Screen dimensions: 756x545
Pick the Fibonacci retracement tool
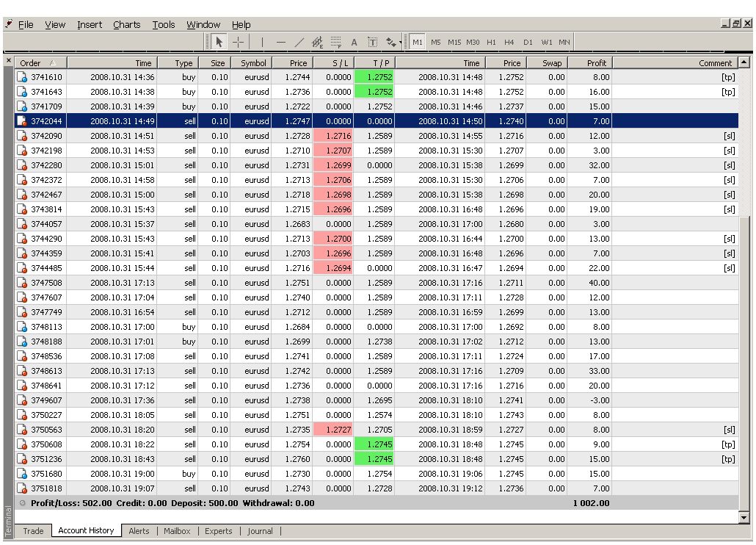336,43
